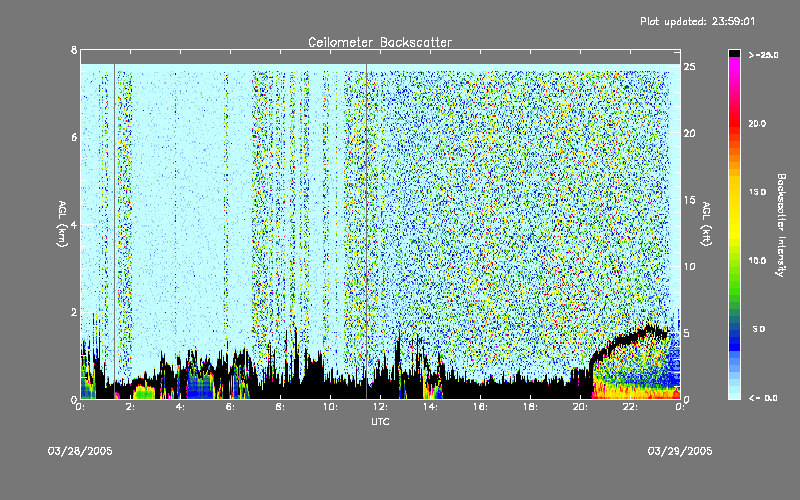Viewport: 800px width, 500px height.
Task: Click the '8:' hour tick on the UTC axis
Action: (280, 407)
